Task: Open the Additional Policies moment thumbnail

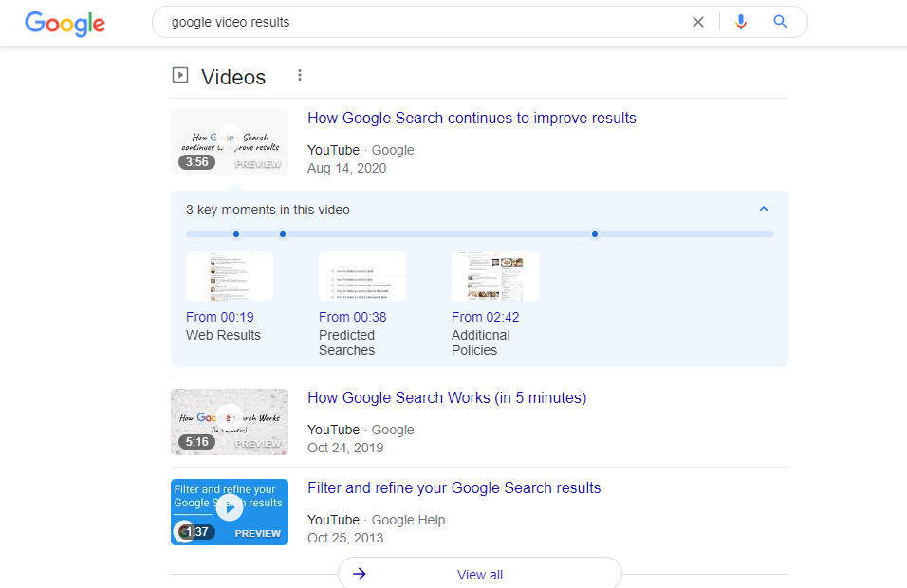Action: click(495, 276)
